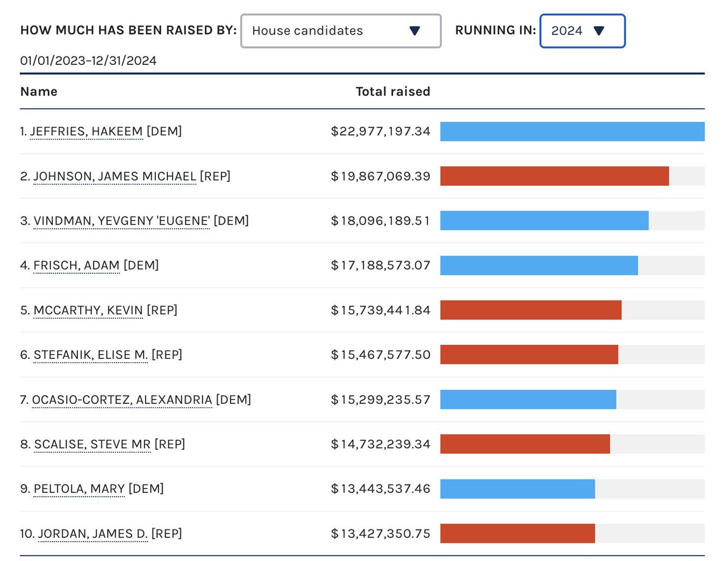
Task: Click the amount $15,739,441.84
Action: tap(380, 310)
